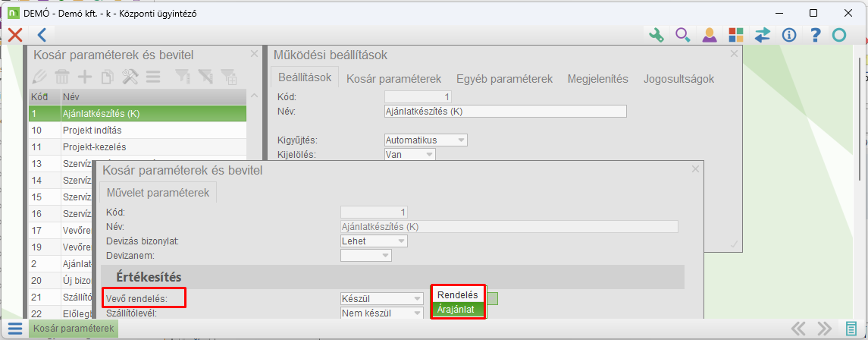The height and width of the screenshot is (340, 868).
Task: Click the double right arrows icon
Action: tap(824, 329)
